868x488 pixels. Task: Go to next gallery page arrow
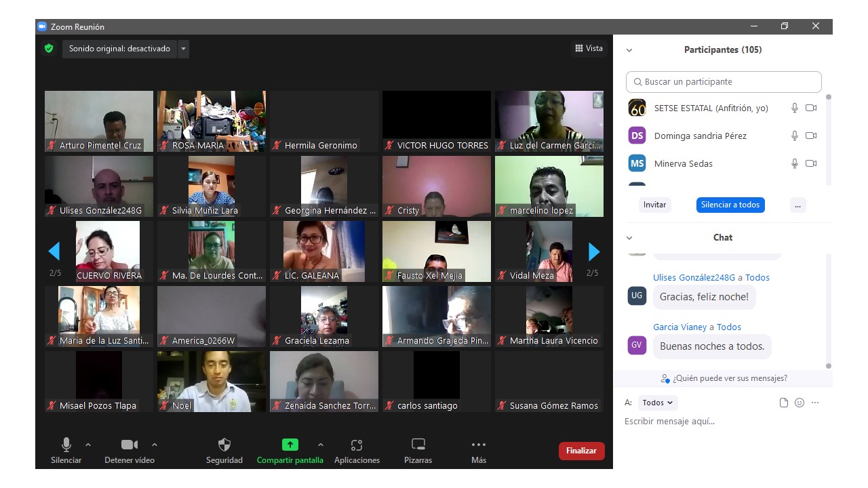pos(594,252)
